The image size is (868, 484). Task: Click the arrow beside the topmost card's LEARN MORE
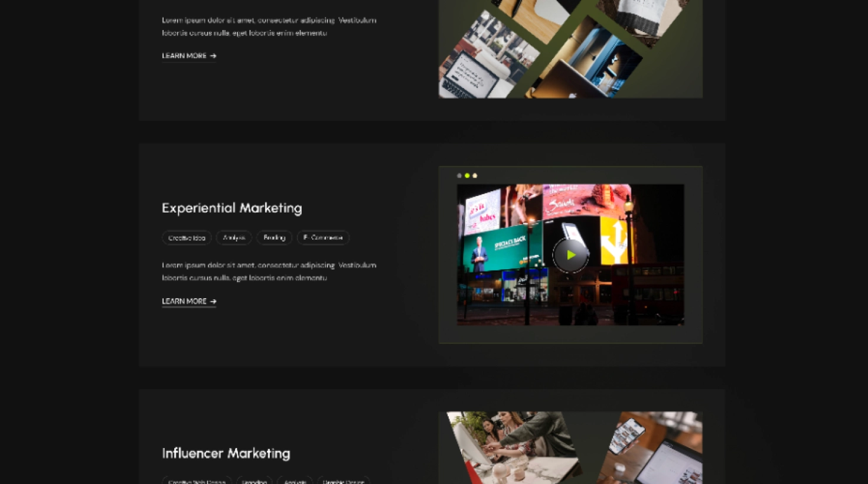(213, 56)
